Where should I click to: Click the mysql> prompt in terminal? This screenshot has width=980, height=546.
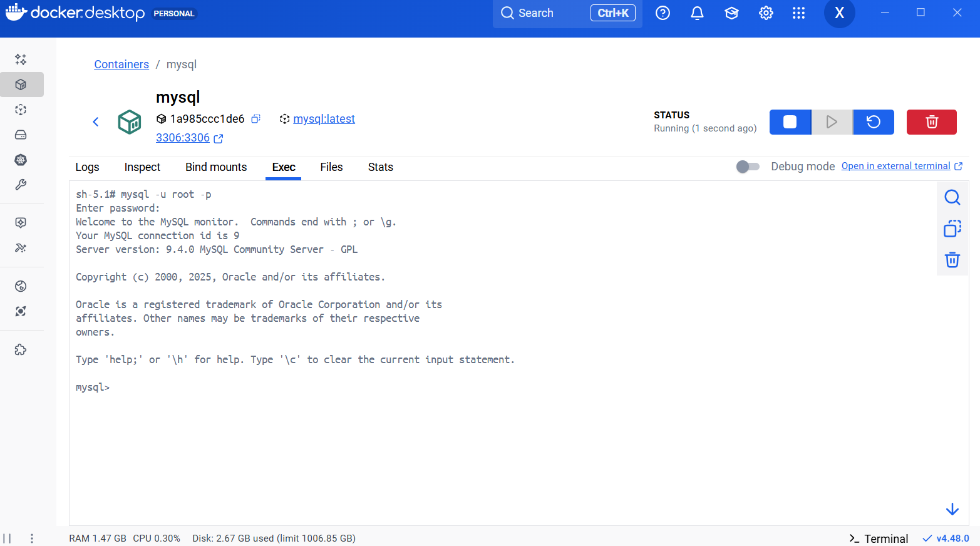point(93,388)
